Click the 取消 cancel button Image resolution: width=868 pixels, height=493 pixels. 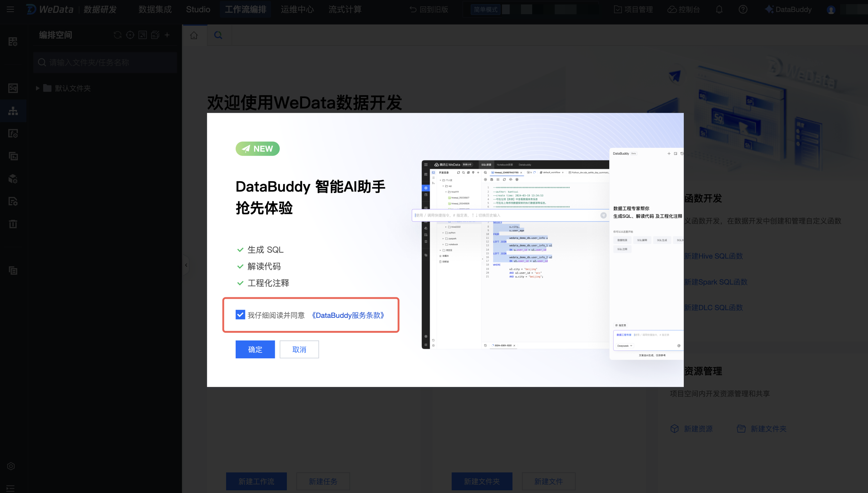[299, 349]
